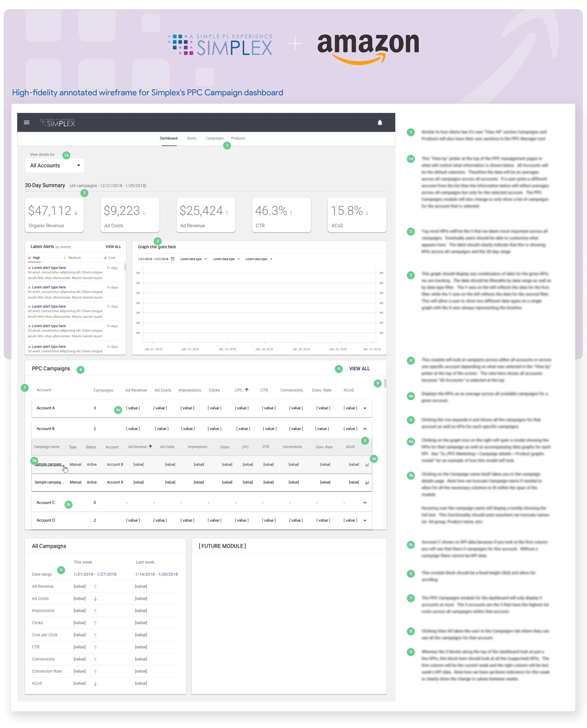Select the High severity alerts tab
The width and height of the screenshot is (587, 728).
click(34, 258)
